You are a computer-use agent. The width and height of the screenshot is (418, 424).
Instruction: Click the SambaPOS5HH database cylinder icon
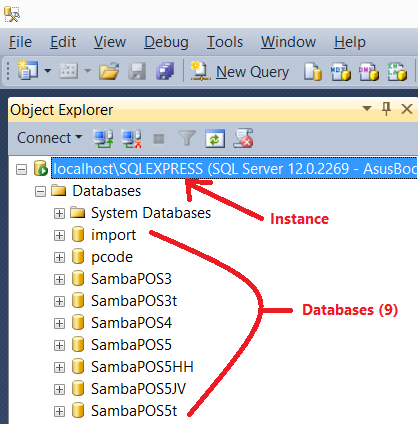(78, 366)
